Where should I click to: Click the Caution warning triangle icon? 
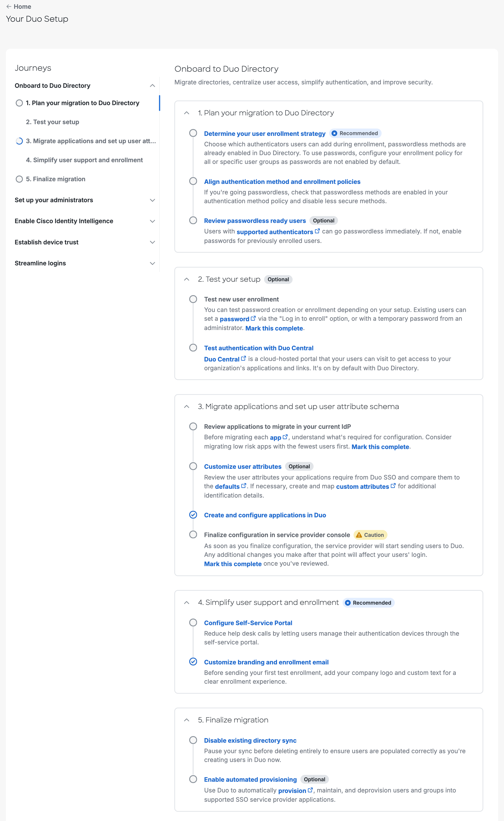[359, 535]
